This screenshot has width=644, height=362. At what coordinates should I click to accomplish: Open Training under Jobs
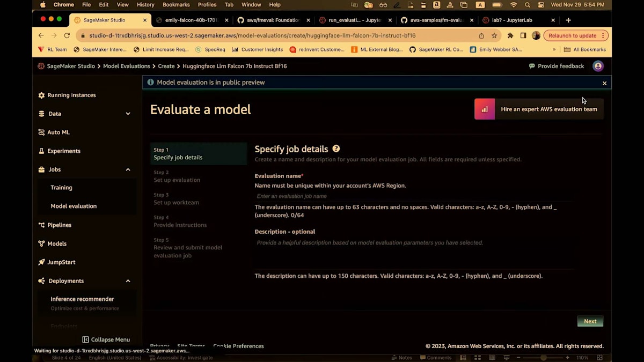pos(61,188)
